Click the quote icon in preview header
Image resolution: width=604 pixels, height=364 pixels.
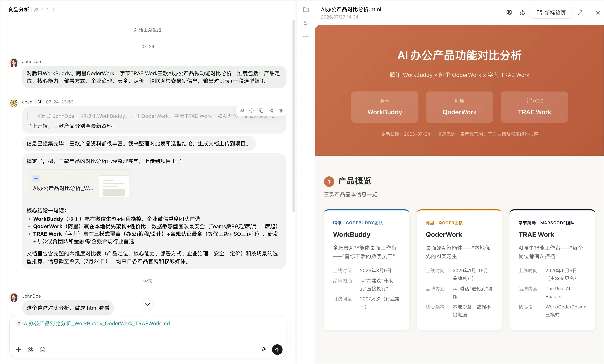click(x=509, y=13)
